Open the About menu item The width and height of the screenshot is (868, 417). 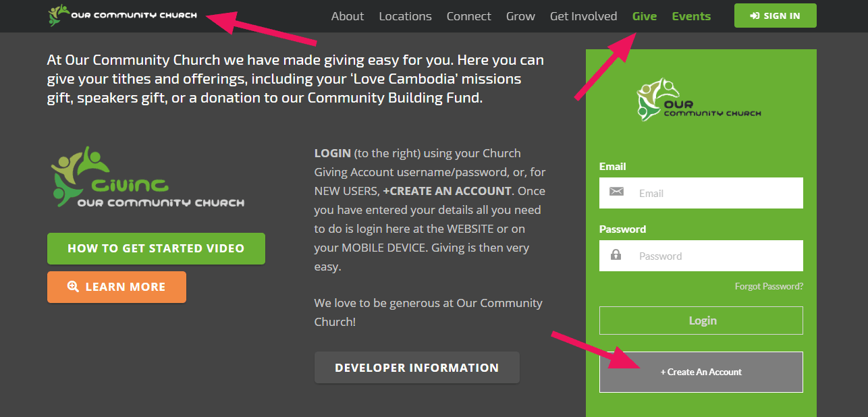coord(348,16)
